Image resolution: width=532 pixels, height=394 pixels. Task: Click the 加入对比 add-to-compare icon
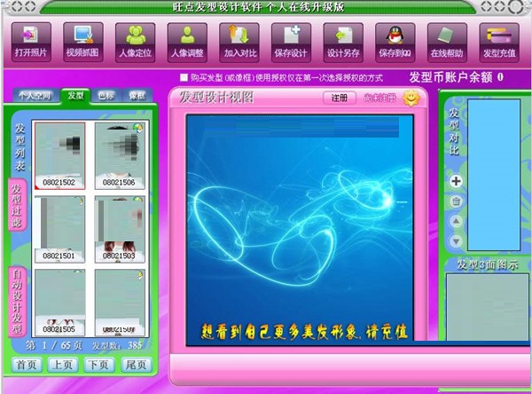(x=239, y=42)
